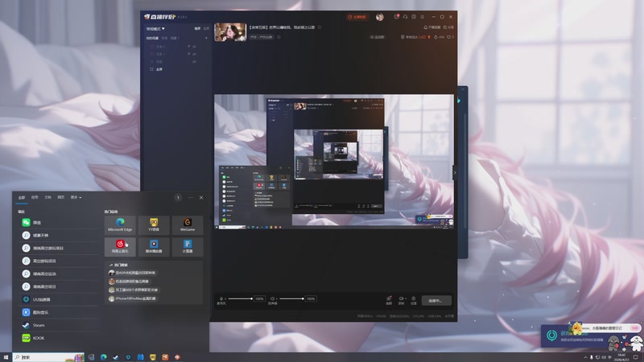Click the info icon beside the category chip
This screenshot has width=644, height=362.
pyautogui.click(x=279, y=37)
